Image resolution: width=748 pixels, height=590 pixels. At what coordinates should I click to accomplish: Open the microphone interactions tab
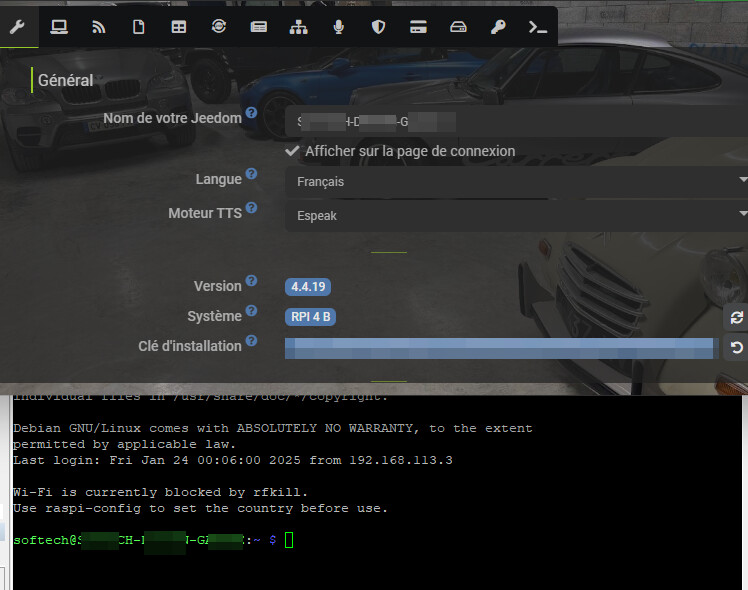point(339,27)
